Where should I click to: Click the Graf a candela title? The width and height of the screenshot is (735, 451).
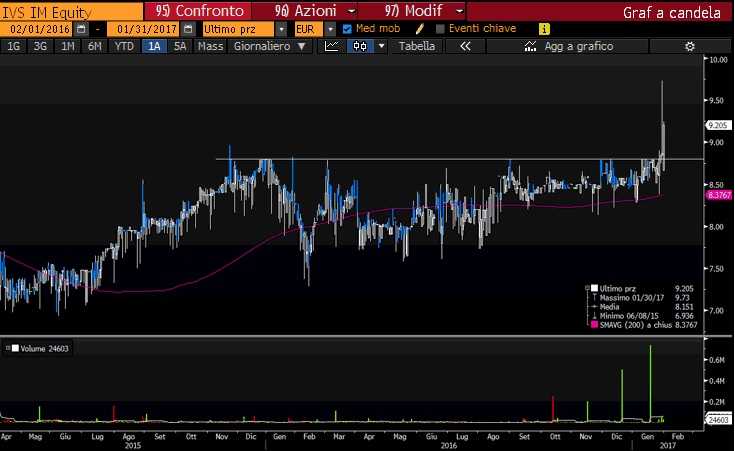coord(671,13)
